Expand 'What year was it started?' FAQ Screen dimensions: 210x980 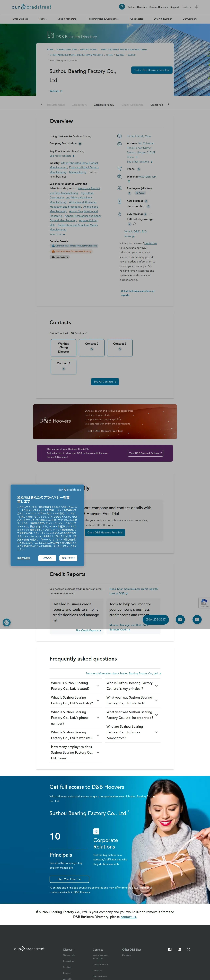[132, 700]
